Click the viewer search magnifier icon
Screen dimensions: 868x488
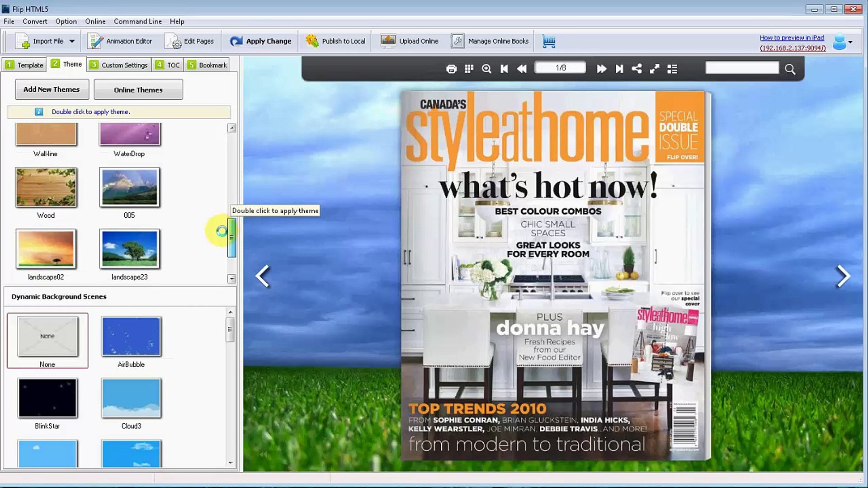(790, 69)
